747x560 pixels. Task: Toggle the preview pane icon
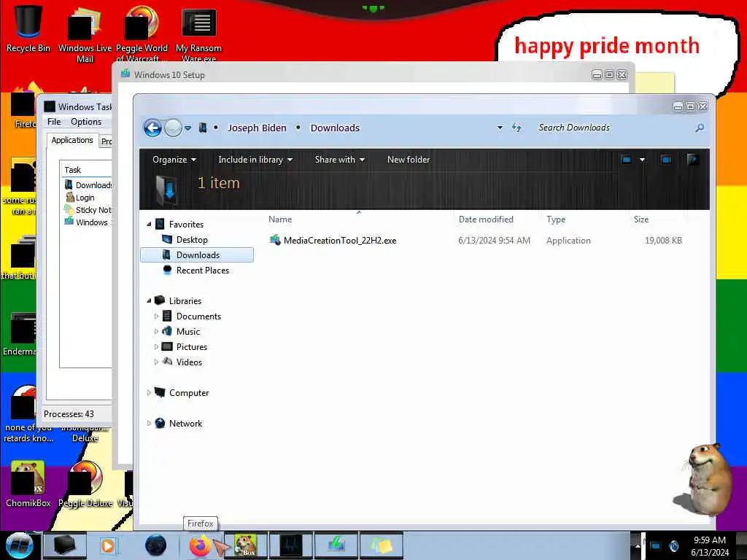click(666, 160)
